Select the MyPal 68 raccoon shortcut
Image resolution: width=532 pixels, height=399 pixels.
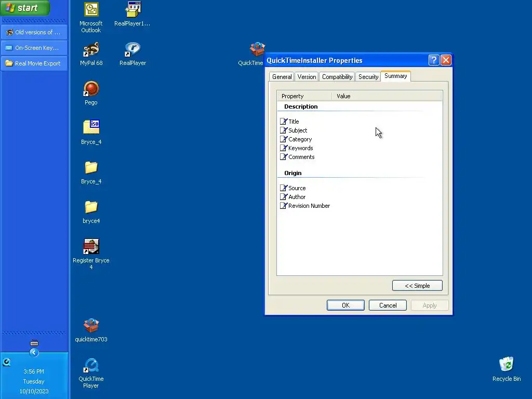click(x=91, y=54)
